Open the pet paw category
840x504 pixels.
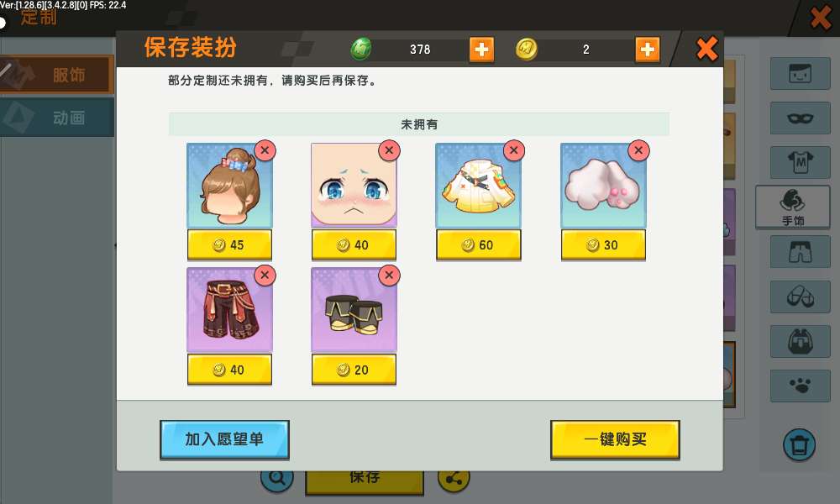pos(800,386)
